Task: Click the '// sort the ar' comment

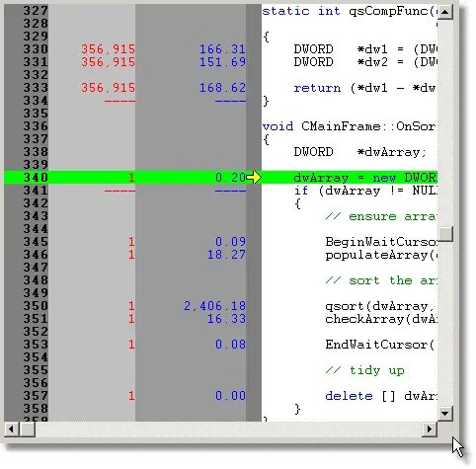Action: [381, 280]
